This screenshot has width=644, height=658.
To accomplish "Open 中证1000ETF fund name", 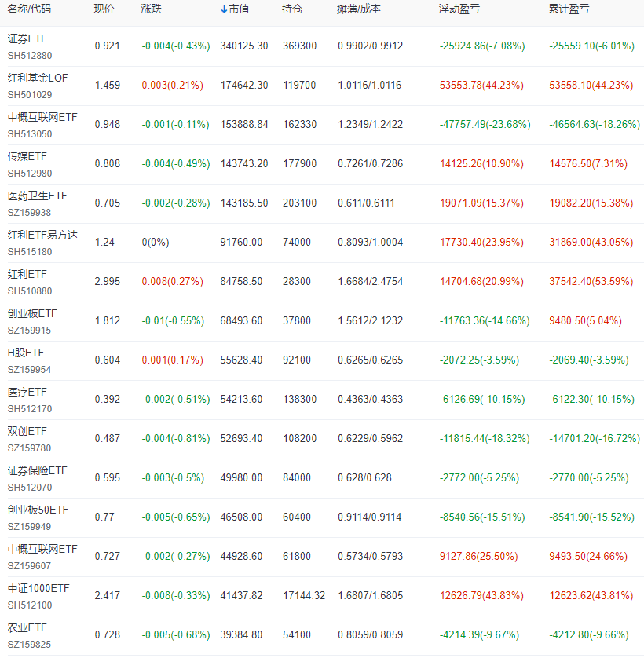I will pos(38,588).
